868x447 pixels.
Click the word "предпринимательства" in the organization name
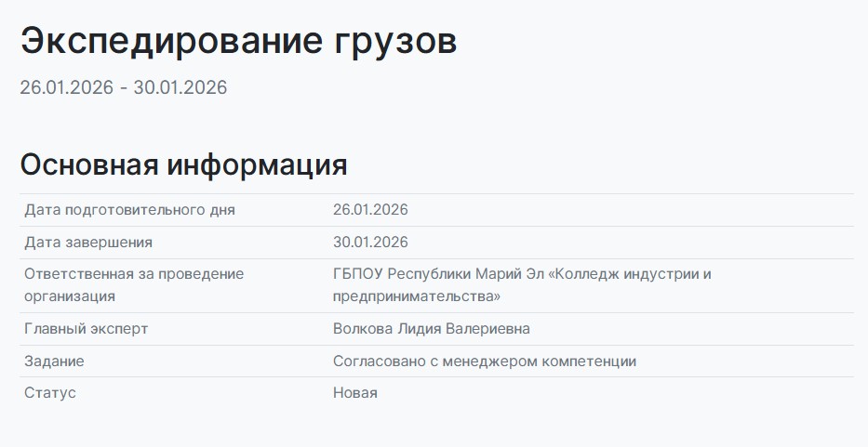(x=417, y=296)
